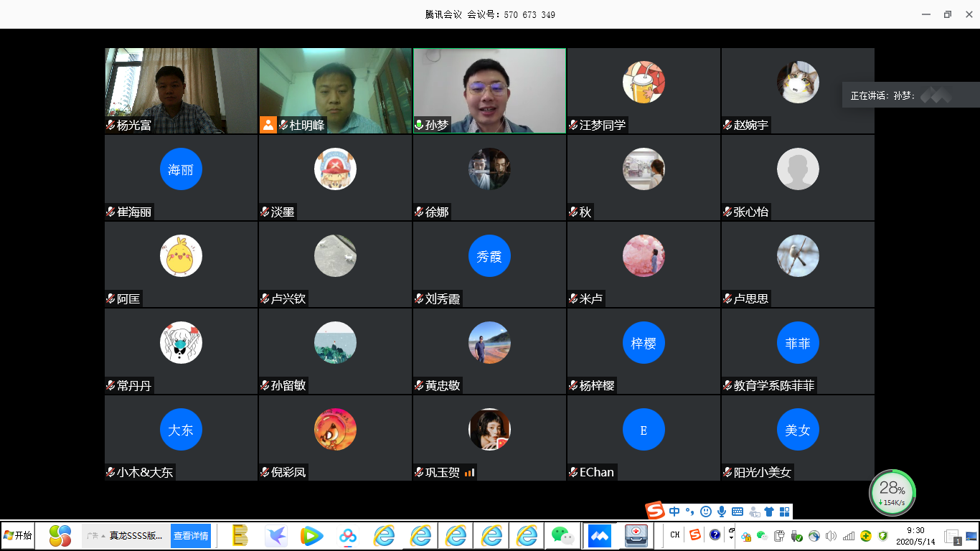
Task: Open the CH language bar selector
Action: point(675,534)
